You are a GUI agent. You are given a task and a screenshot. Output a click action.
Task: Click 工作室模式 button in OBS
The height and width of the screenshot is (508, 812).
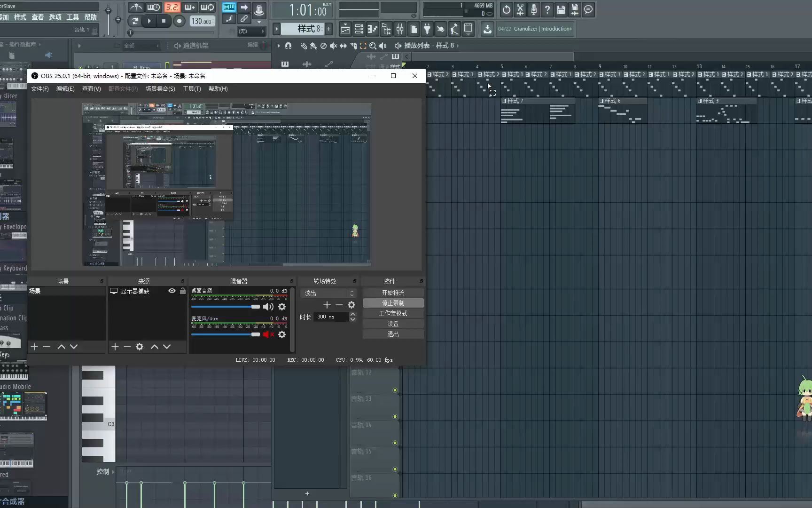393,313
